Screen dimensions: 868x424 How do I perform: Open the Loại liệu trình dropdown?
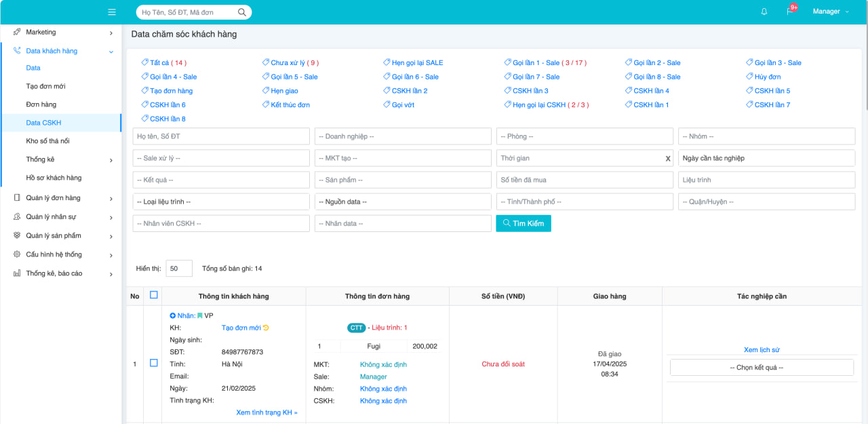(x=221, y=201)
